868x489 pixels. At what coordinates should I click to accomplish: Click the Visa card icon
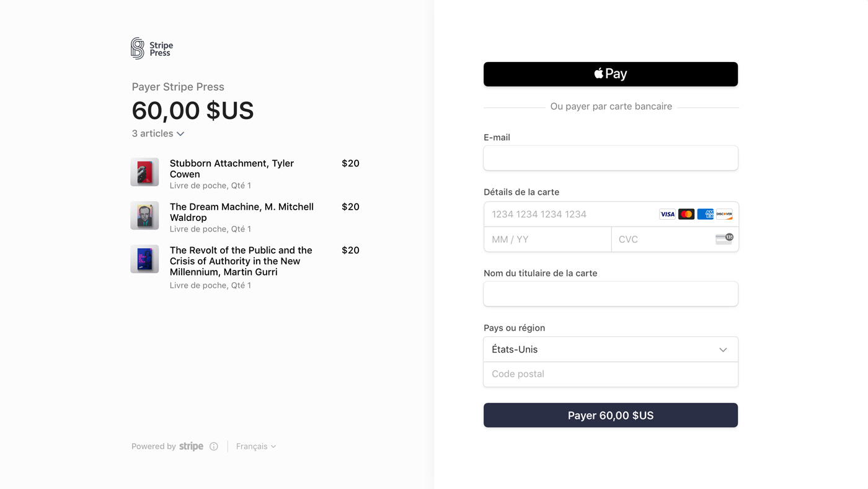click(x=667, y=214)
